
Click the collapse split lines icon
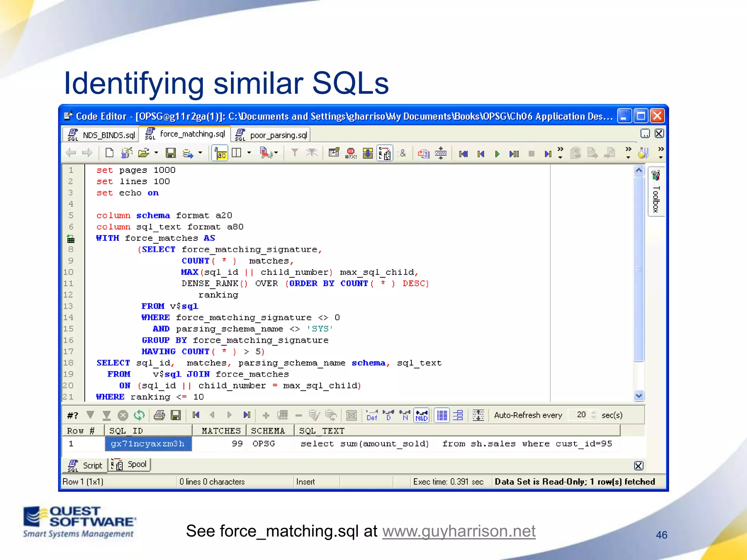[441, 153]
